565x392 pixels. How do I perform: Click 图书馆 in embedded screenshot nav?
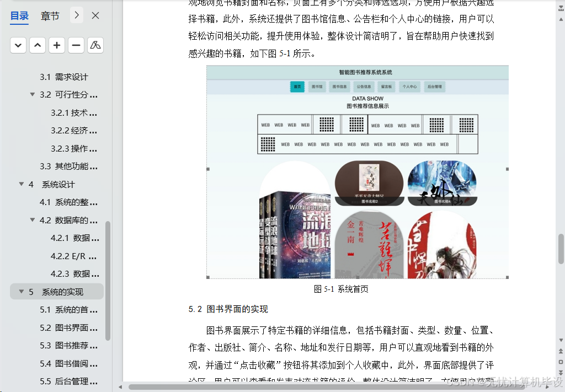pos(317,87)
